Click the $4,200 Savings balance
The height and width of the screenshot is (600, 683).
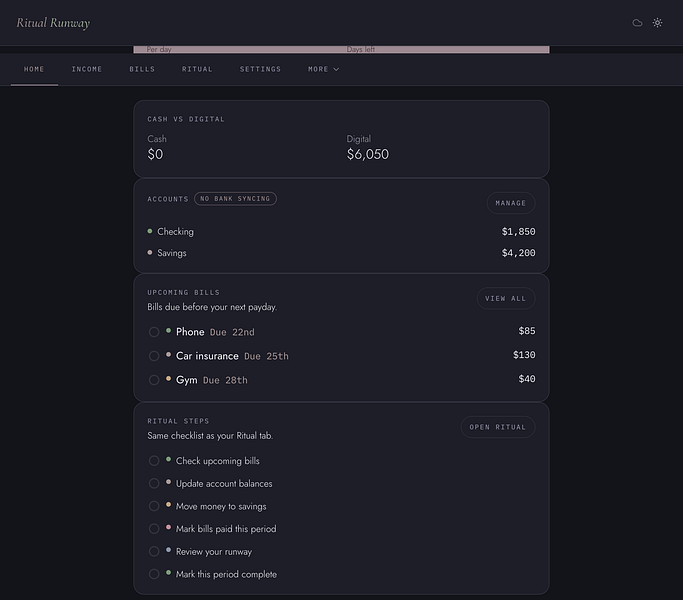tap(518, 253)
